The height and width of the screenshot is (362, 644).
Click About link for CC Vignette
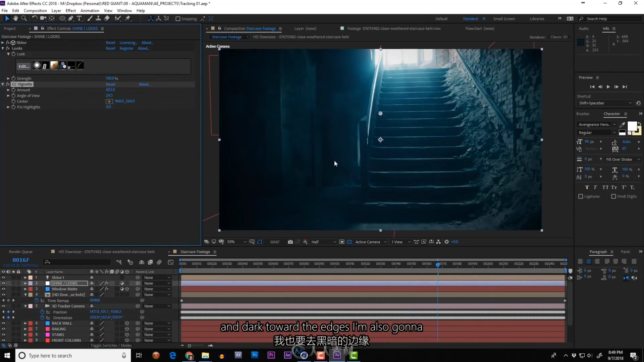click(x=144, y=84)
